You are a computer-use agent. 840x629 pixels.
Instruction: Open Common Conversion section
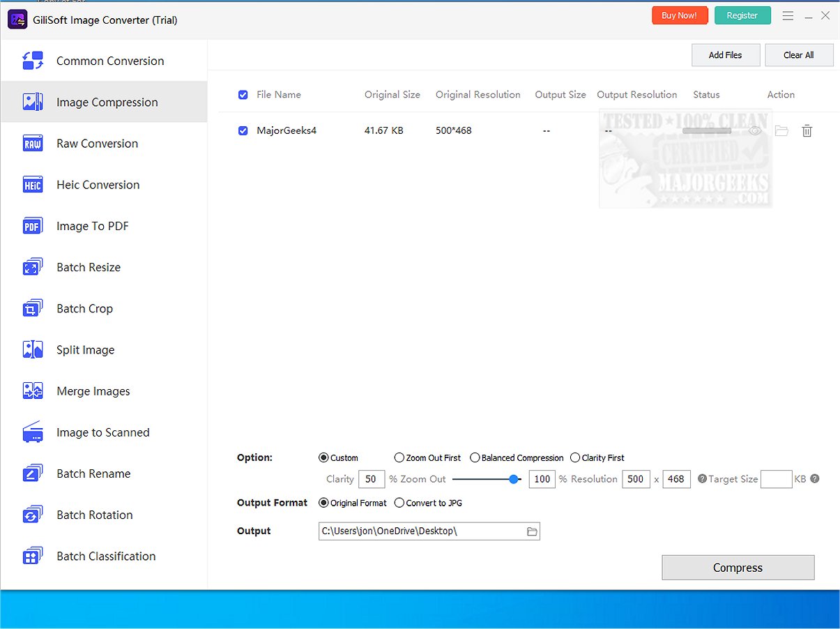[x=104, y=61]
